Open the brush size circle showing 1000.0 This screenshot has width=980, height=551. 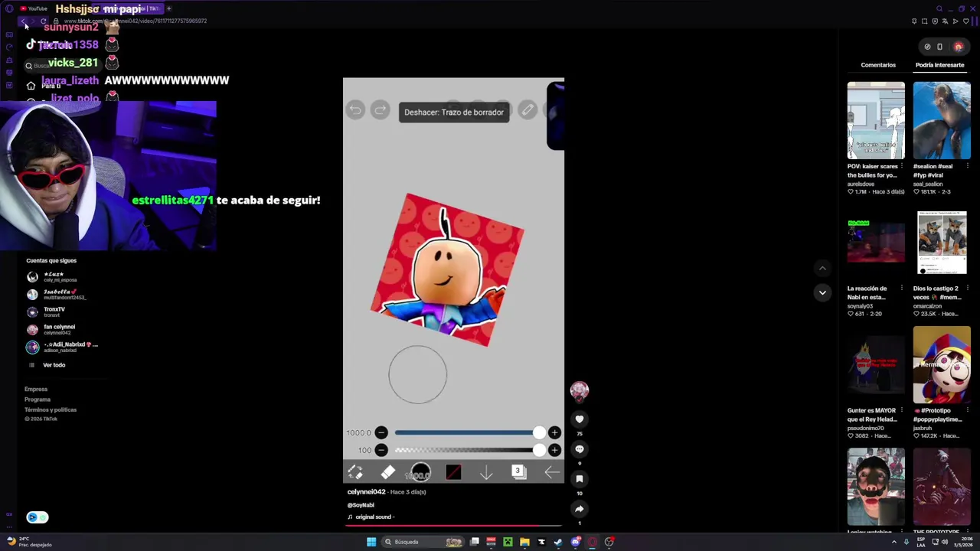(420, 473)
